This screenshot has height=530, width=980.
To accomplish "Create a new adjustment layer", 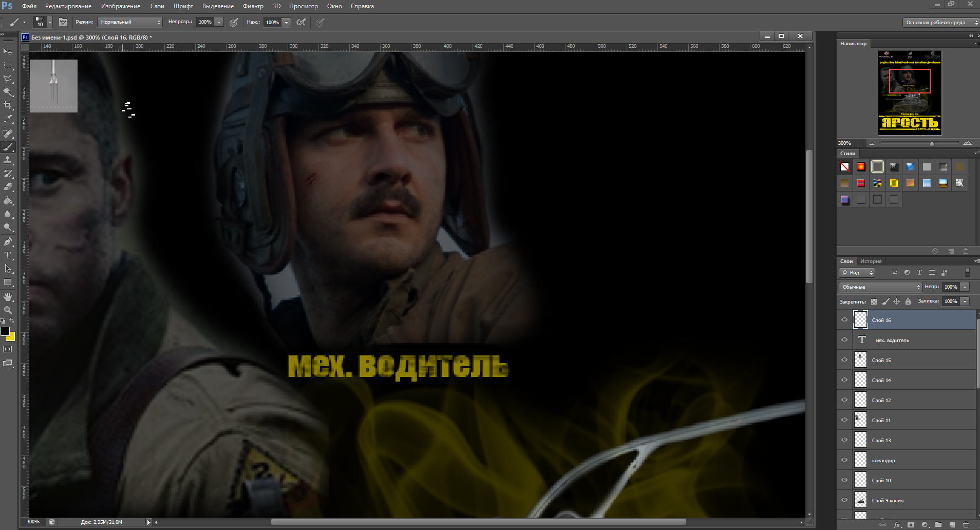I will 925,525.
